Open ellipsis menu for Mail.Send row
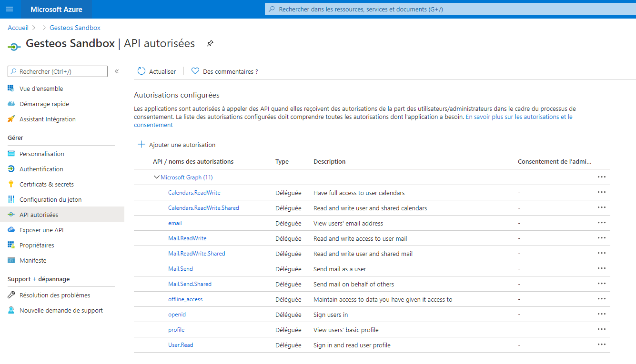The image size is (636, 364). pyautogui.click(x=601, y=269)
